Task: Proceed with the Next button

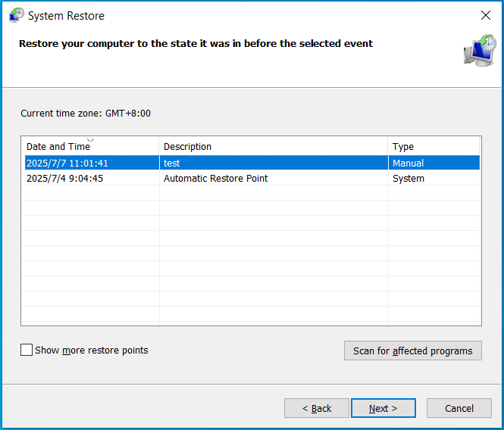Action: 383,408
